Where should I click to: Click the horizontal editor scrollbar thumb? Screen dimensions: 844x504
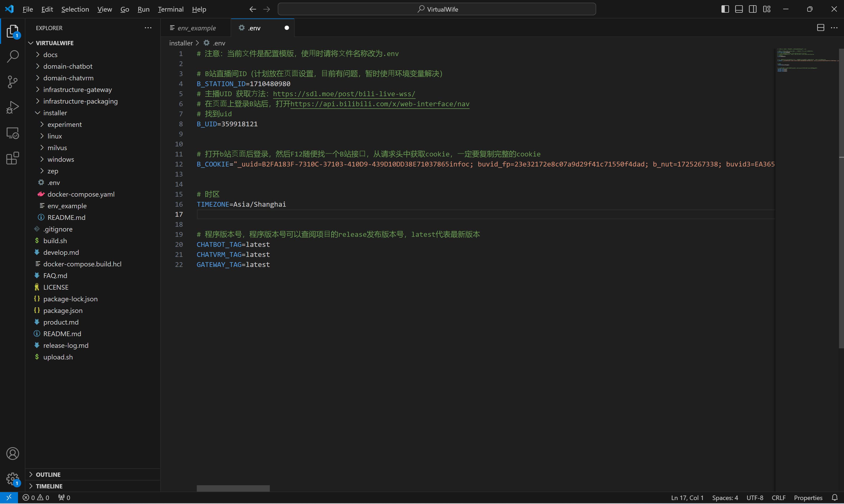(x=233, y=488)
